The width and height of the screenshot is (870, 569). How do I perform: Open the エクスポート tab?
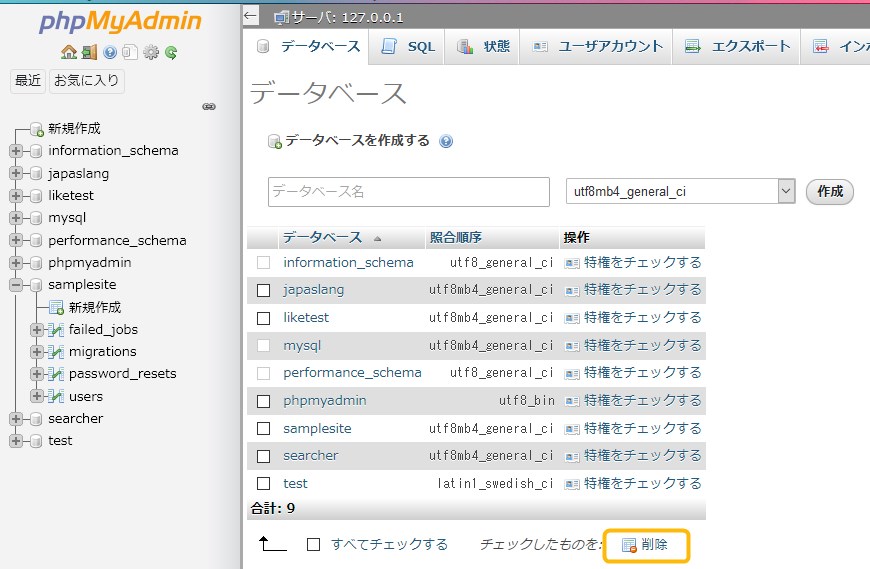point(739,46)
